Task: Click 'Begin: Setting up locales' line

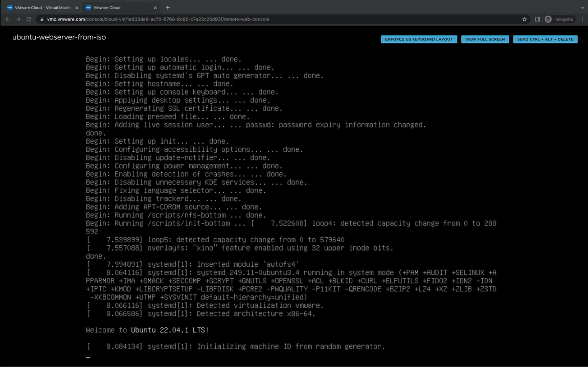Action: (x=164, y=59)
